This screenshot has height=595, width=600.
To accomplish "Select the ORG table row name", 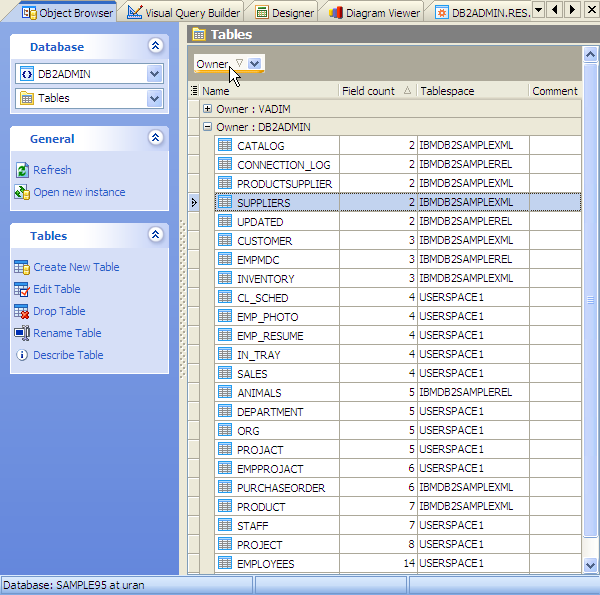I will point(248,431).
